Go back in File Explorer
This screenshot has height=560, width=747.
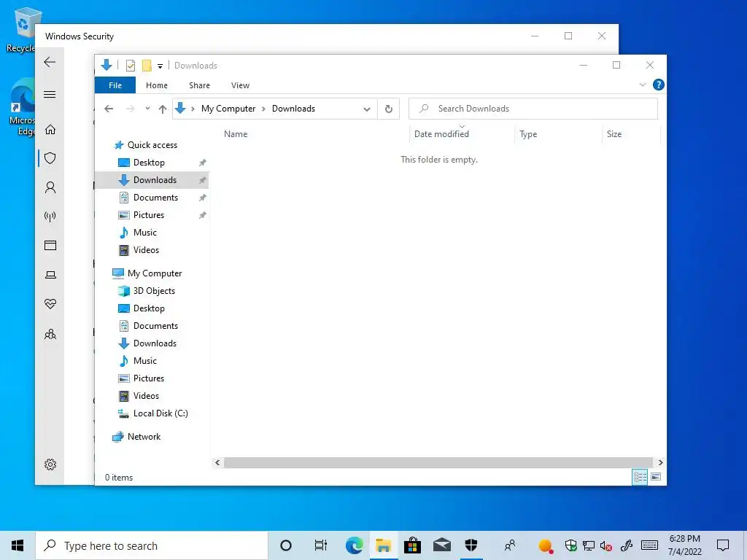pyautogui.click(x=109, y=109)
